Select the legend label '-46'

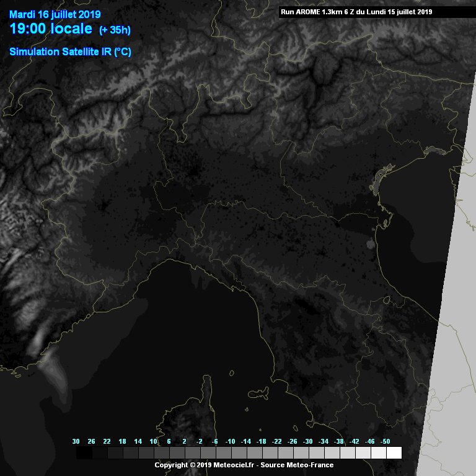(370, 441)
